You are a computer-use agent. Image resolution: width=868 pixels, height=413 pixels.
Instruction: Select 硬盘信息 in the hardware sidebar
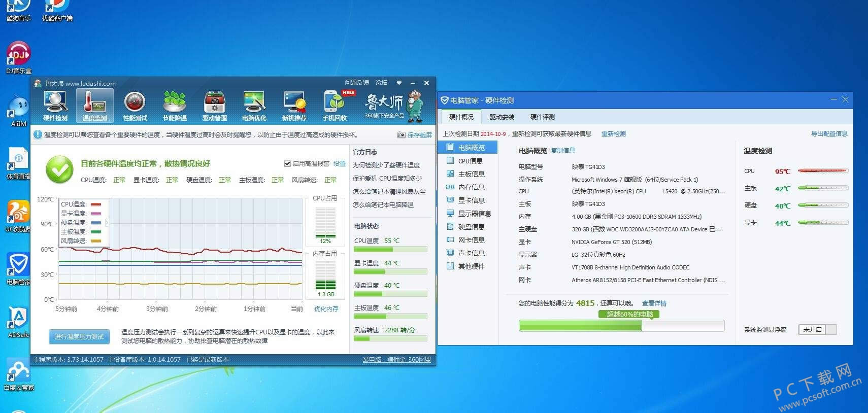[x=468, y=227]
